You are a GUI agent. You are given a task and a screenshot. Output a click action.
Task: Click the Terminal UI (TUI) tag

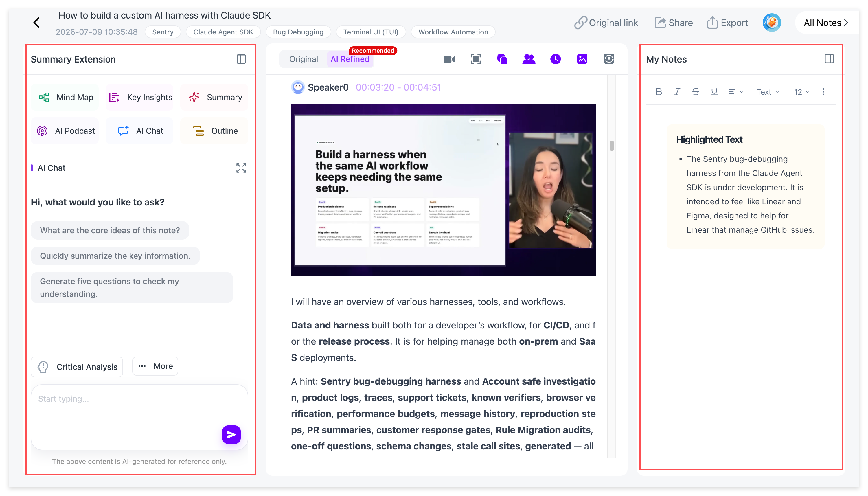(371, 32)
